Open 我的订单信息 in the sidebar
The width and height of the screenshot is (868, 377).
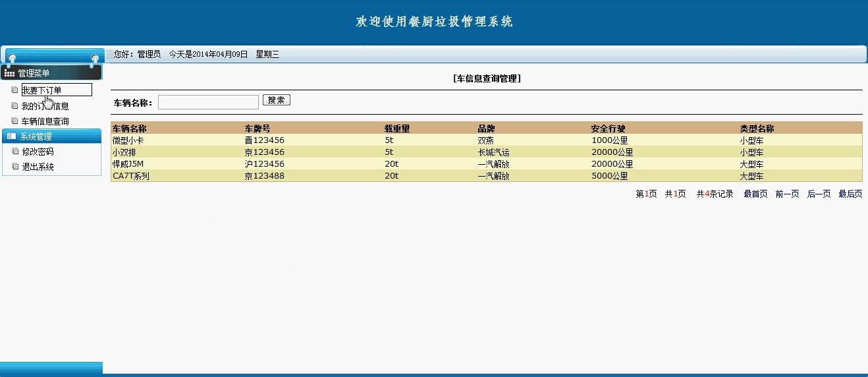point(45,105)
